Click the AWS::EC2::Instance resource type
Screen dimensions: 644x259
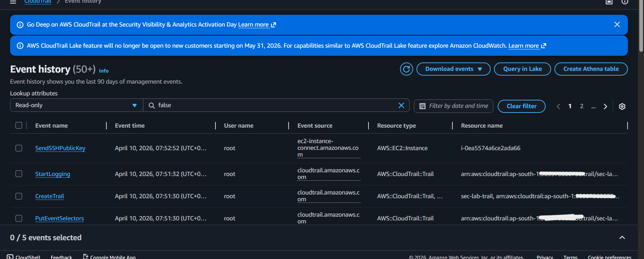(402, 148)
